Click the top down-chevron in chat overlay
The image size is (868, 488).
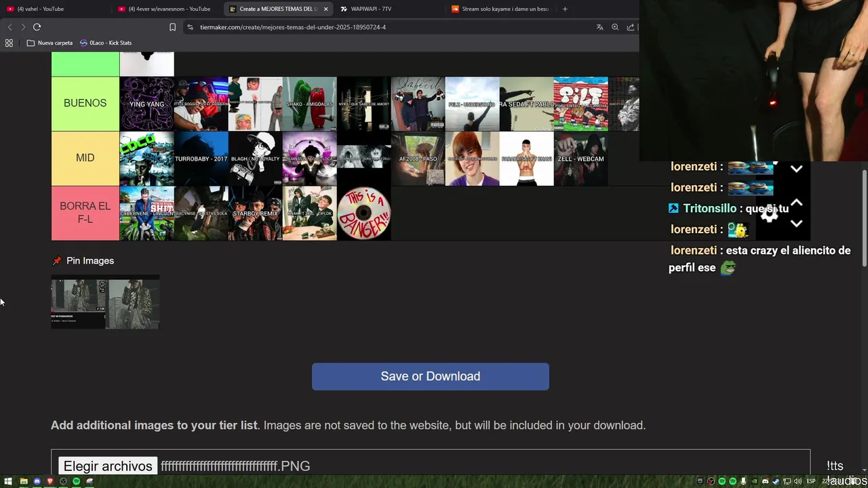[x=797, y=169]
